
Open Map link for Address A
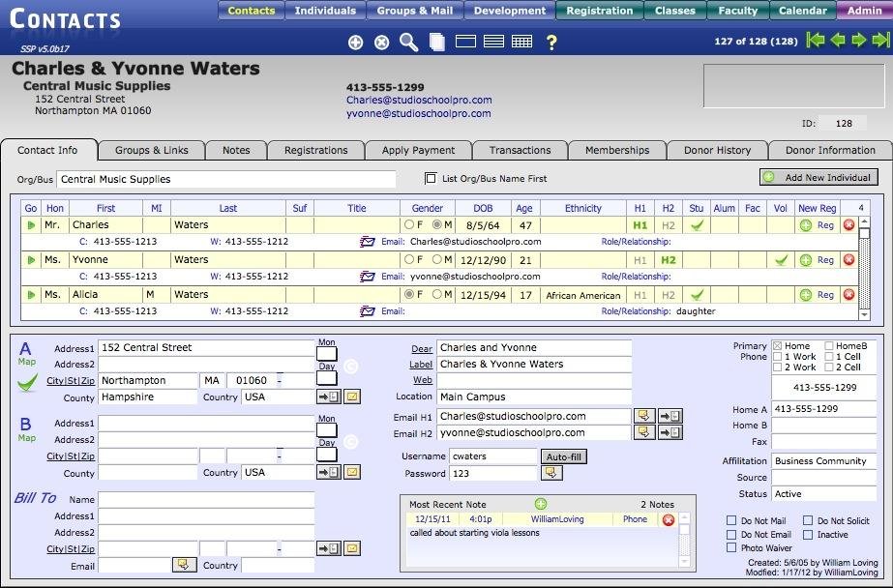click(x=27, y=362)
